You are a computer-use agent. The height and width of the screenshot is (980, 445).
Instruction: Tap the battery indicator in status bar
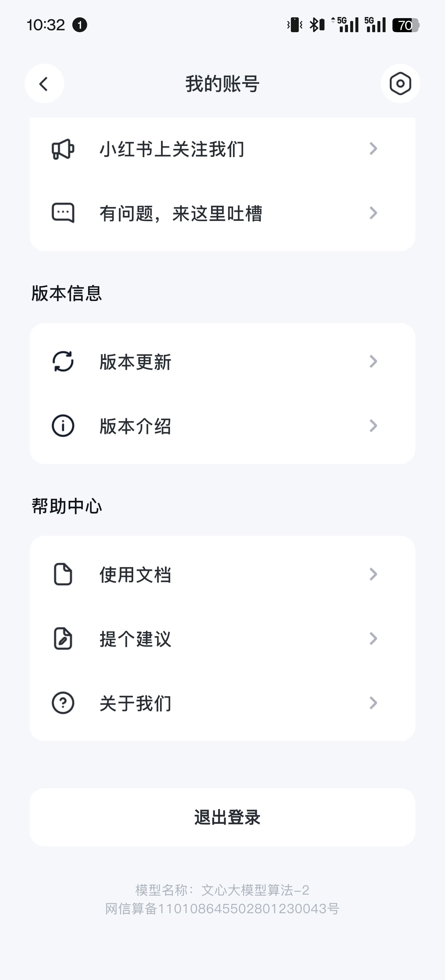coord(405,25)
